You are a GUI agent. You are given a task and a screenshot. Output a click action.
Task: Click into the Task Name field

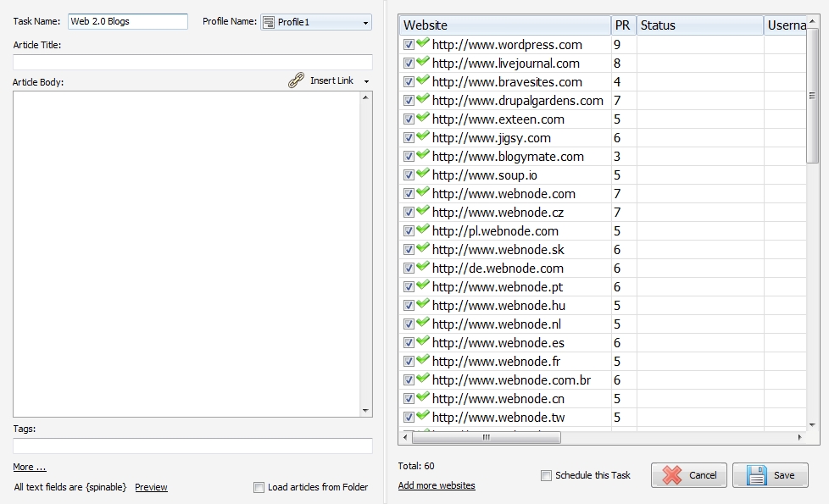pos(128,22)
